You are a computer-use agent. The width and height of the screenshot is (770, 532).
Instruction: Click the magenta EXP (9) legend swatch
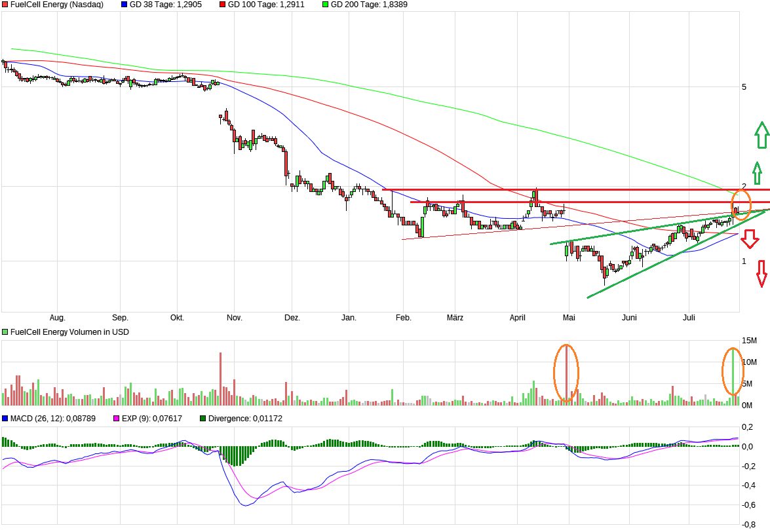(117, 418)
